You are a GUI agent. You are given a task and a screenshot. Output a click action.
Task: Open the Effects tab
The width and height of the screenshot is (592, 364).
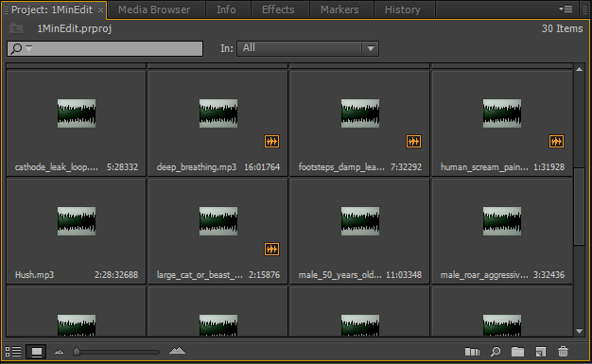click(278, 9)
